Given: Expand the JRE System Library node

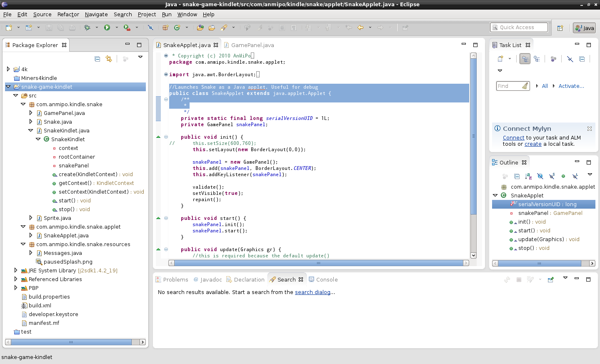Looking at the screenshot, I should point(16,270).
